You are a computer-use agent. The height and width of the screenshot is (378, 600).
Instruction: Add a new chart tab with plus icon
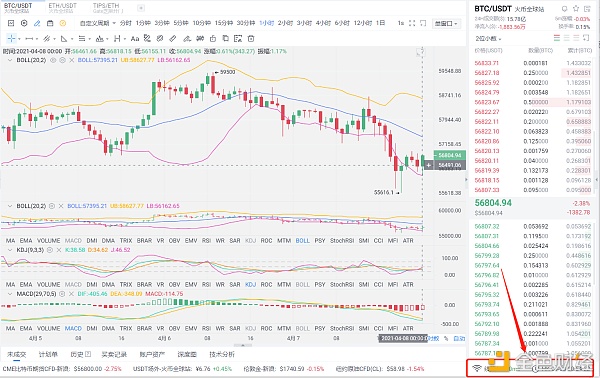pos(141,8)
